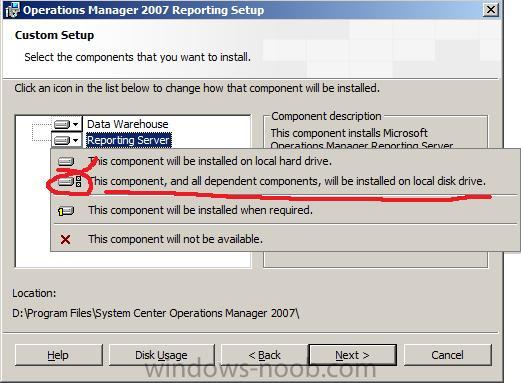Screen dimensions: 521x383
Task: Select the highlighted Reporting Server label
Action: point(129,140)
